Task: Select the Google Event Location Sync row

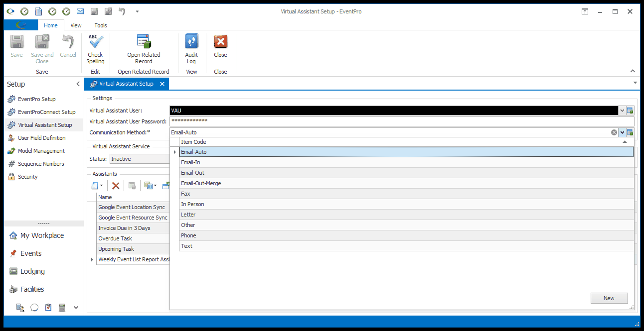Action: tap(133, 207)
